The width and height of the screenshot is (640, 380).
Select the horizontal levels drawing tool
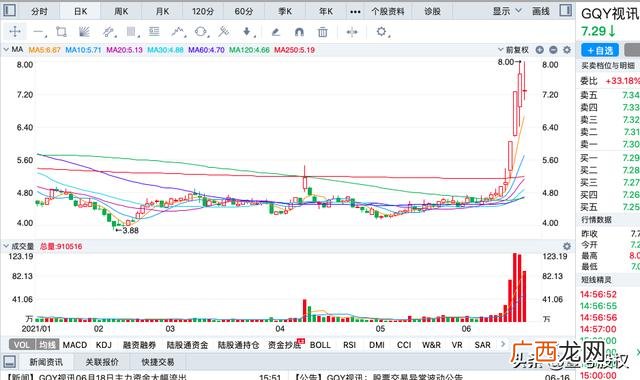click(154, 31)
